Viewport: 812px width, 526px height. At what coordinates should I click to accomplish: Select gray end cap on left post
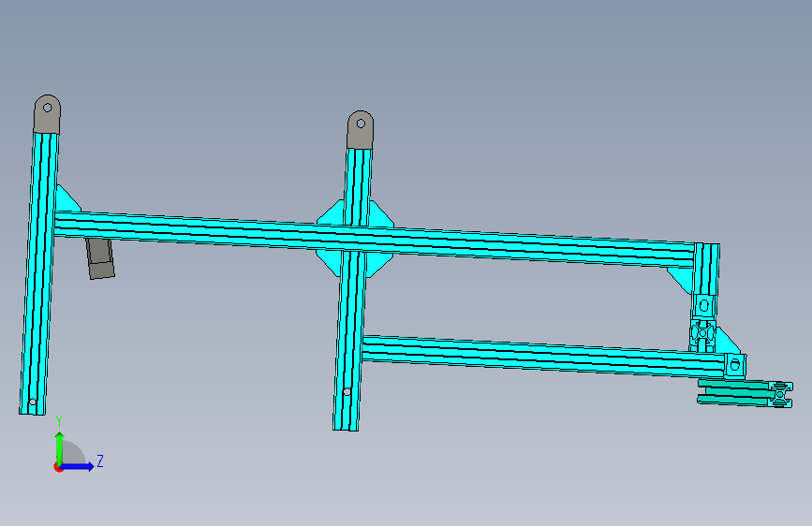click(x=47, y=114)
